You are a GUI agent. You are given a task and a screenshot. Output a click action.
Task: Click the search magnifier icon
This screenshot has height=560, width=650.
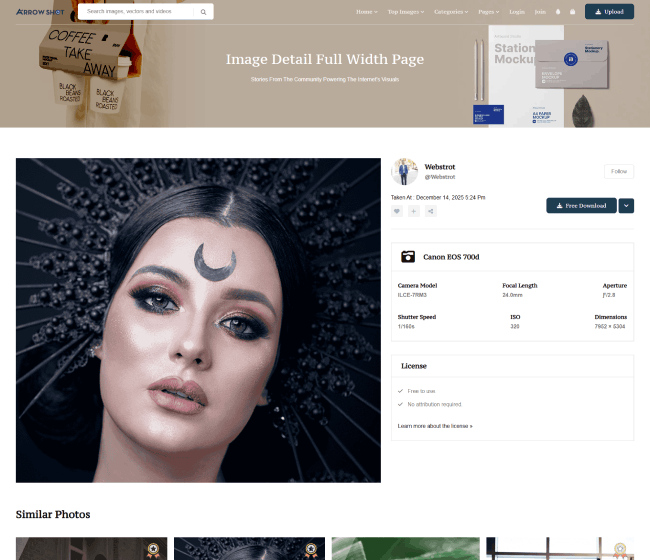click(203, 12)
